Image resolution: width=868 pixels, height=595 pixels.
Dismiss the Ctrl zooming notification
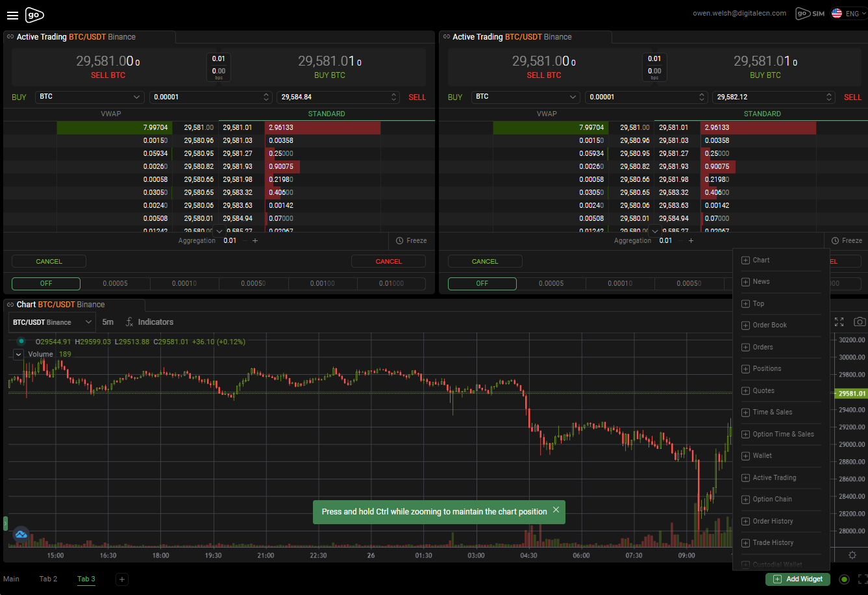pyautogui.click(x=556, y=511)
